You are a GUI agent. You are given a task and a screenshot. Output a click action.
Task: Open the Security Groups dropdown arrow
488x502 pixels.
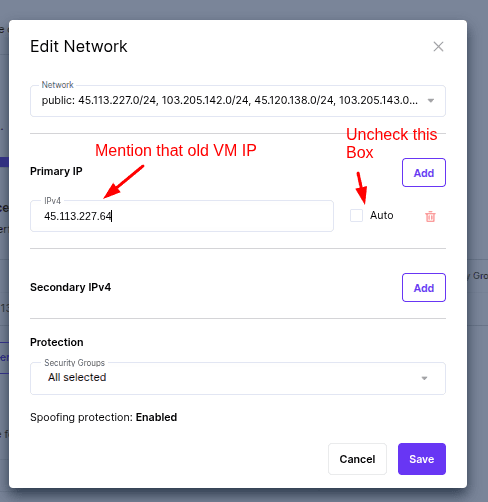(x=424, y=378)
